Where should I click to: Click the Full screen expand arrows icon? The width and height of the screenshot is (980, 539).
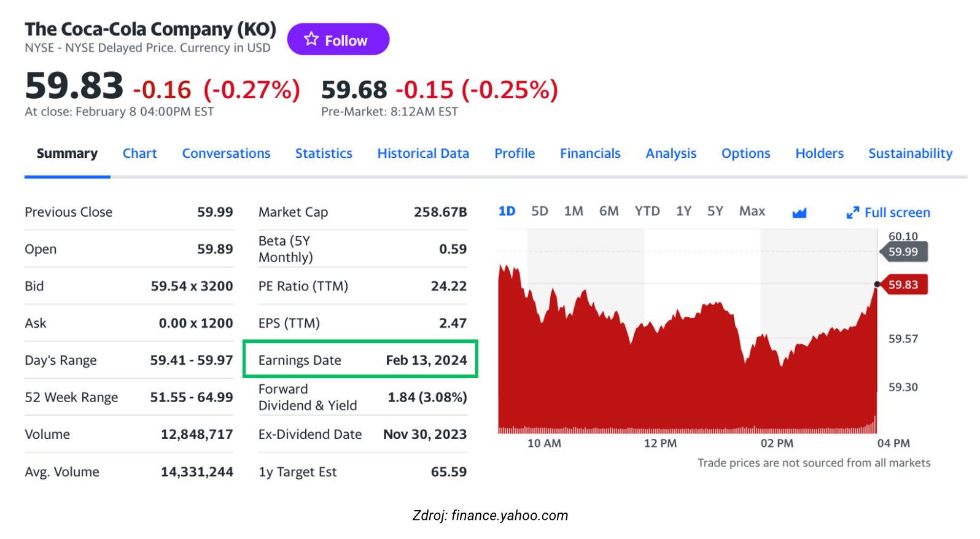852,213
